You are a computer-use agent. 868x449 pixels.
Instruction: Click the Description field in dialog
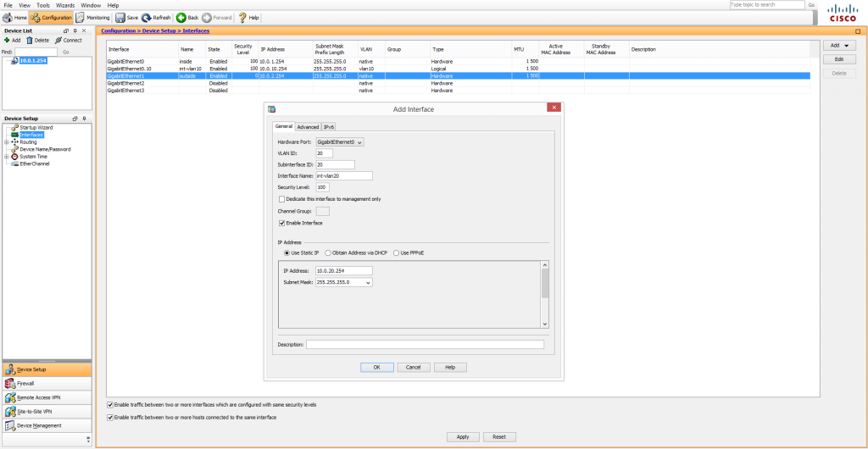click(x=426, y=345)
